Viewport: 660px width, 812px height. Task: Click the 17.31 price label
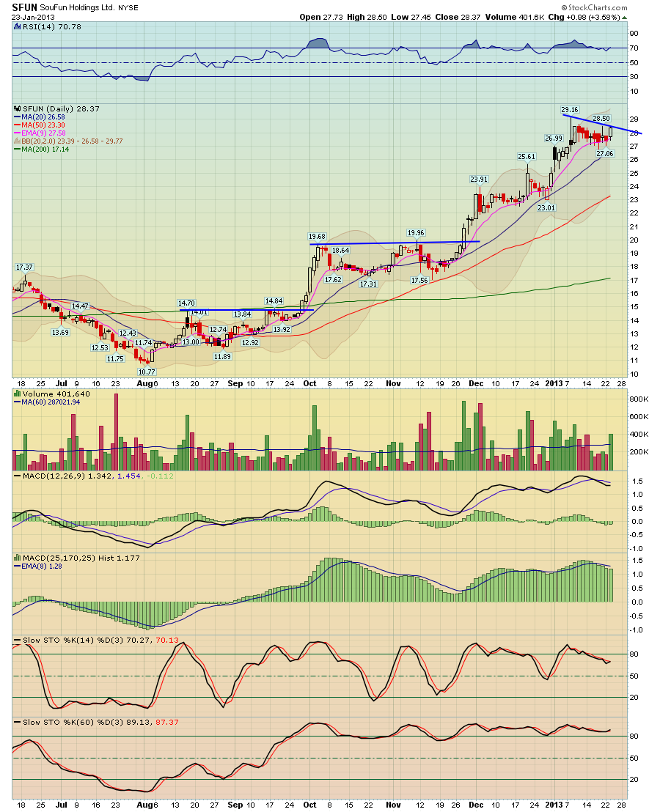click(369, 284)
